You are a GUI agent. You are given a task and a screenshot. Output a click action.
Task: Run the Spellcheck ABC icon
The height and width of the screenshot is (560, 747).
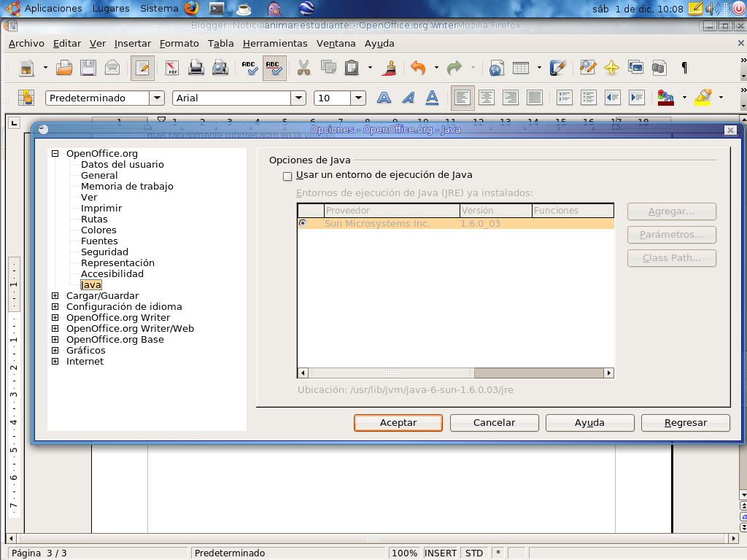tap(249, 68)
